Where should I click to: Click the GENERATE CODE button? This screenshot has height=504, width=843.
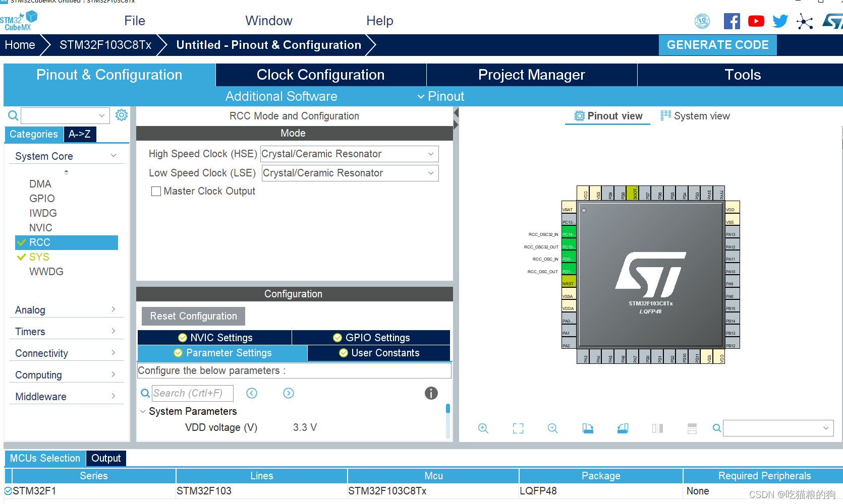pyautogui.click(x=717, y=45)
